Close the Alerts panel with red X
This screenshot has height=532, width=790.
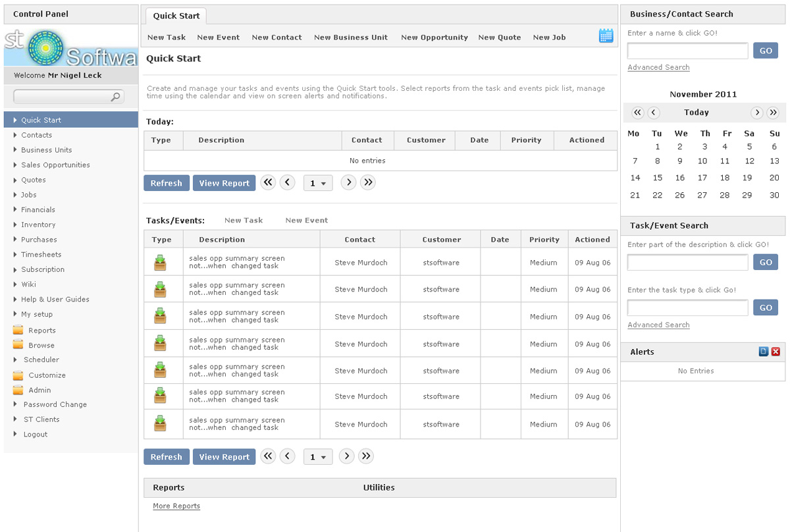point(776,352)
